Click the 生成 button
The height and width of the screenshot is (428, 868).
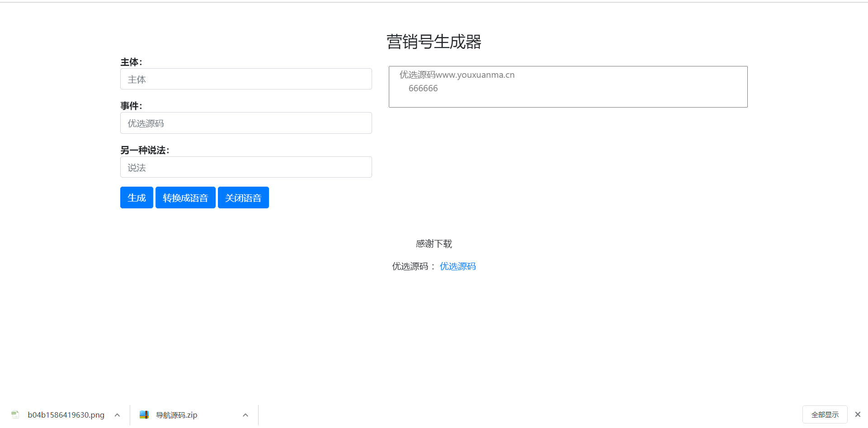click(x=137, y=198)
